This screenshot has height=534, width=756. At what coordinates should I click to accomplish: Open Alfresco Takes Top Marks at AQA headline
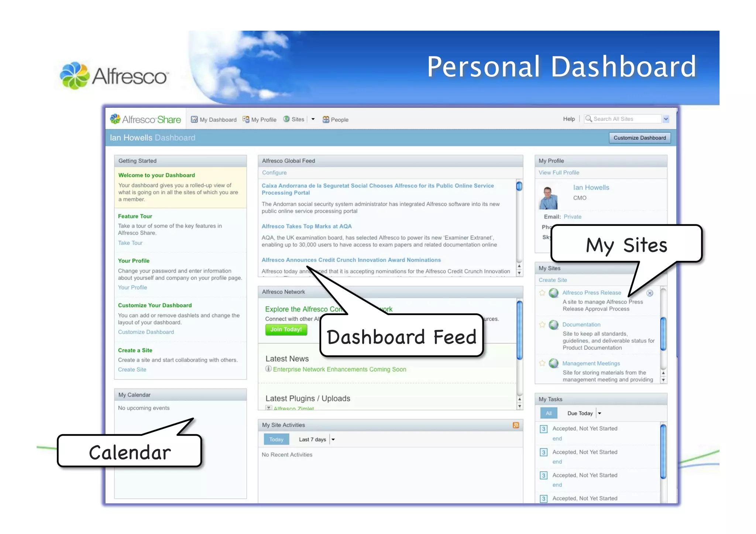tap(306, 226)
